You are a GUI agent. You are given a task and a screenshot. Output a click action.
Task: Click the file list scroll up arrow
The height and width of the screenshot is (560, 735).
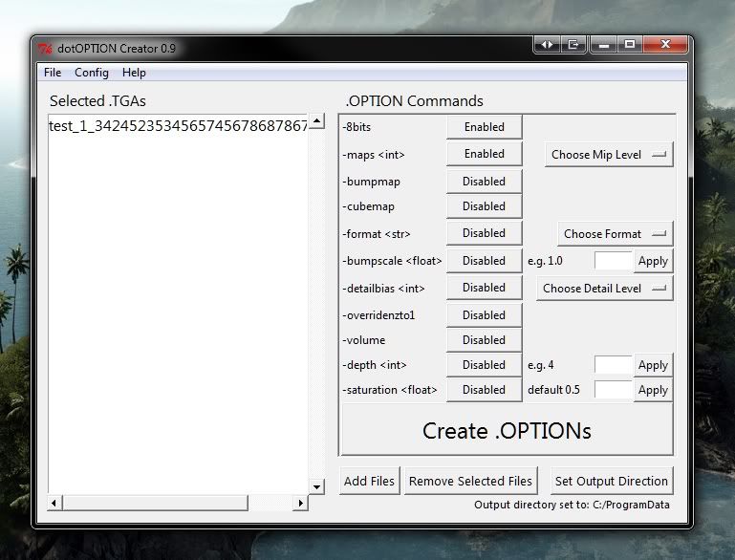click(317, 121)
